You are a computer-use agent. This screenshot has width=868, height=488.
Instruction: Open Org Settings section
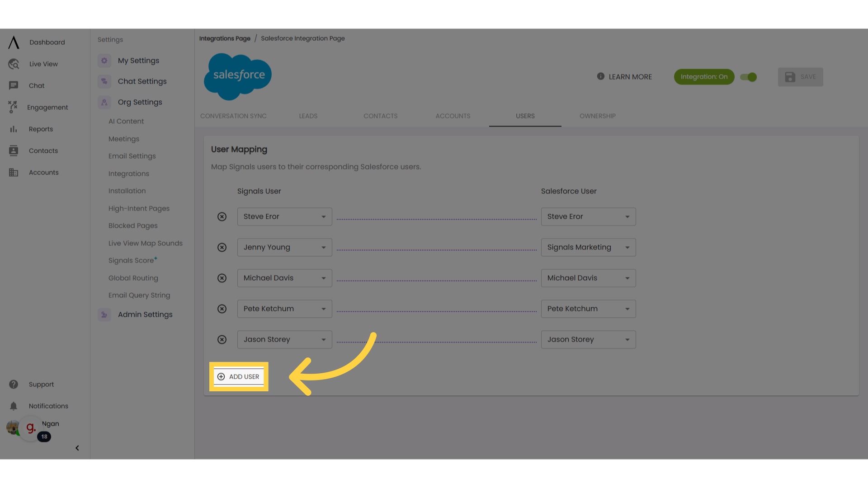(140, 102)
